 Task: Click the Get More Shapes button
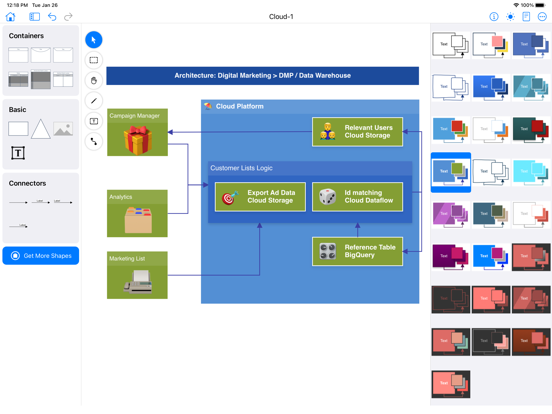click(x=41, y=256)
